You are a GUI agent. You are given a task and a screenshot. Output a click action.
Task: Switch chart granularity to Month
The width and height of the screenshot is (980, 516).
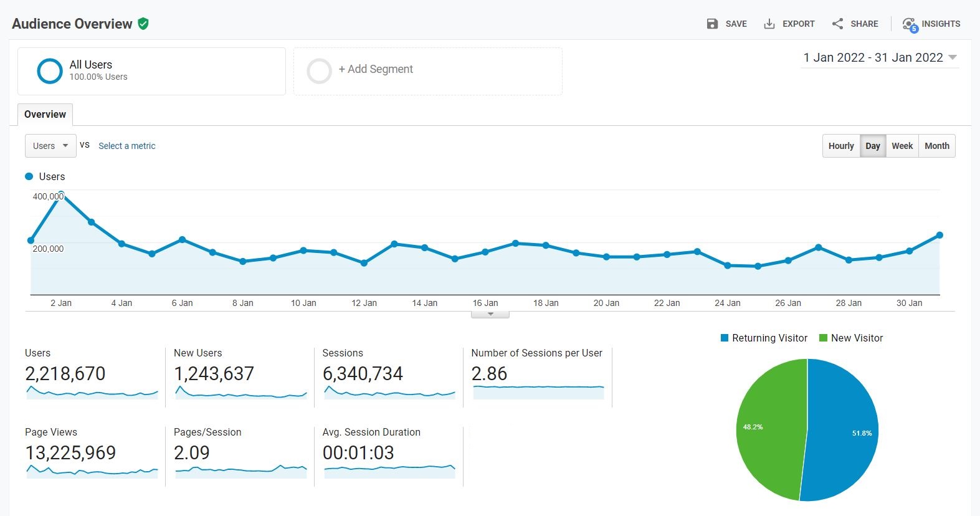point(936,146)
